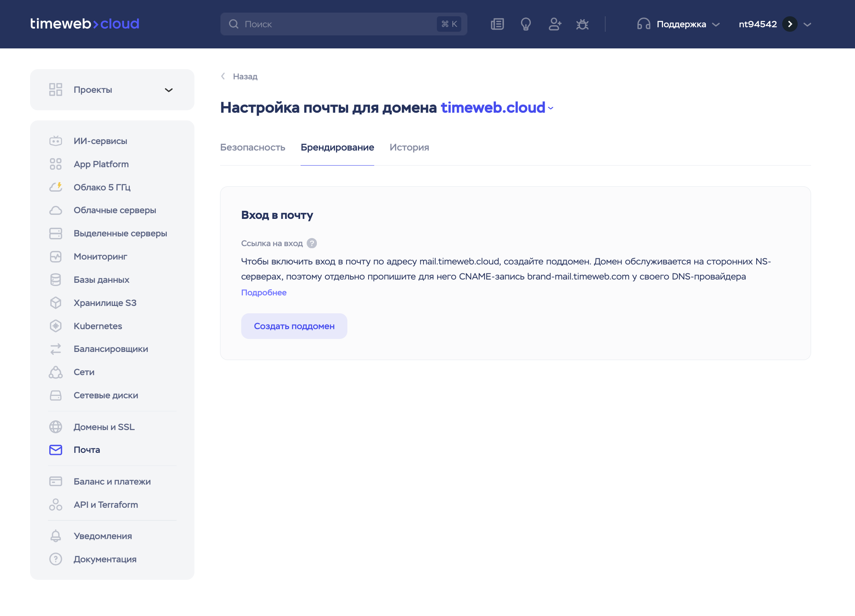Viewport: 855px width, 616px height.
Task: Click the bug report icon
Action: tap(582, 24)
